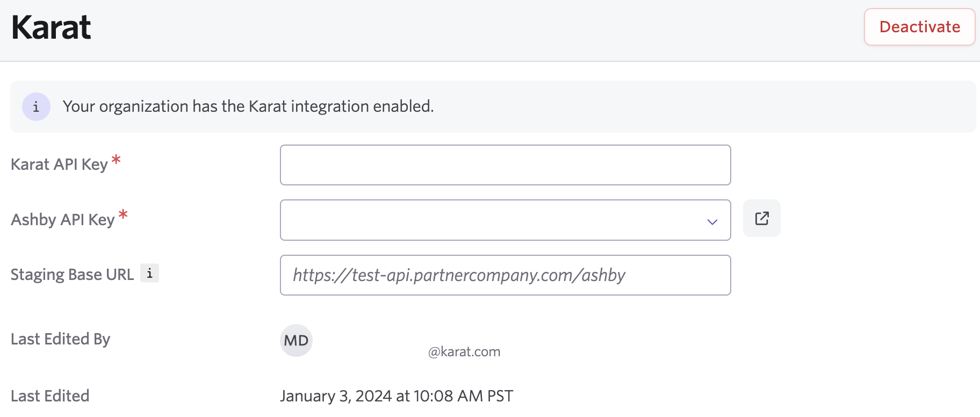The height and width of the screenshot is (417, 980).
Task: Click the Karat API Key label
Action: pos(59,164)
